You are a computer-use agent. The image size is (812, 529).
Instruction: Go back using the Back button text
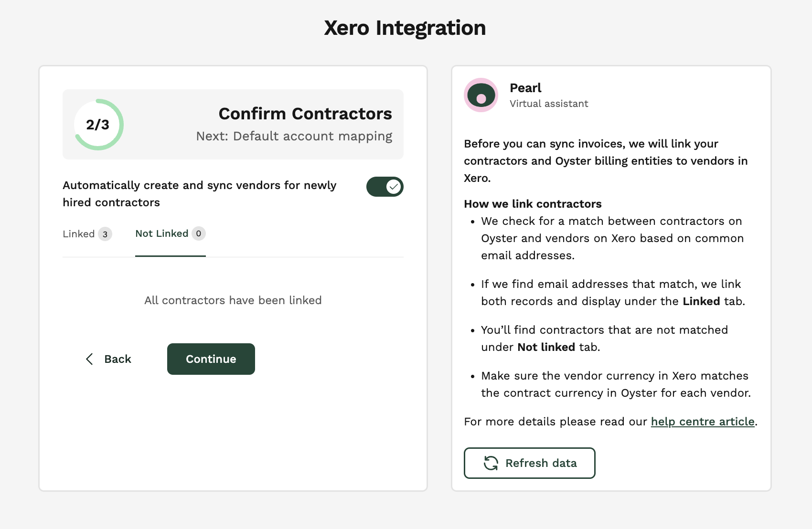click(x=118, y=359)
